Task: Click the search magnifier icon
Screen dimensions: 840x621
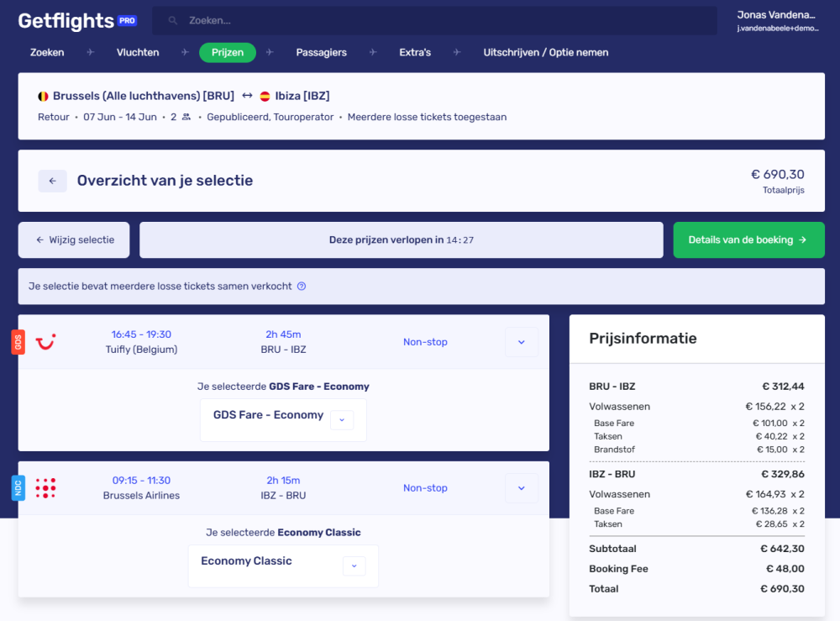Action: 172,19
